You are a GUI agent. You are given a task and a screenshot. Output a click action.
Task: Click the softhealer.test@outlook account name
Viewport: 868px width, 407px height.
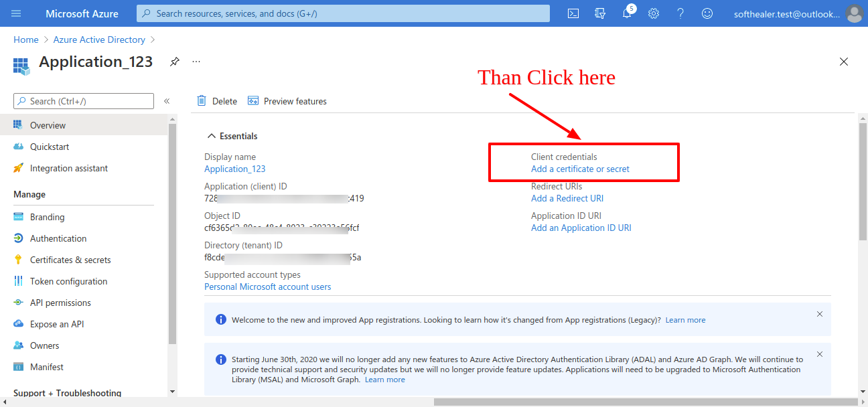pyautogui.click(x=786, y=13)
